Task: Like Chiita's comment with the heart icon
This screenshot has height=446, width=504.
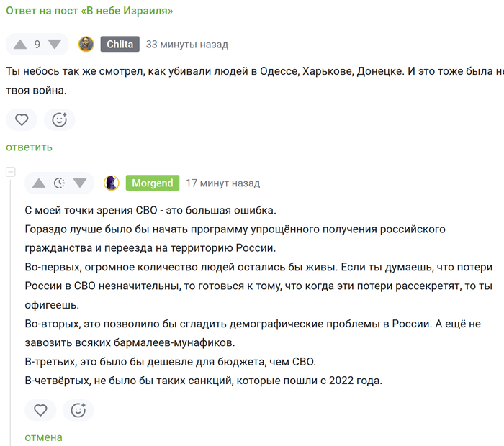Action: click(x=22, y=119)
